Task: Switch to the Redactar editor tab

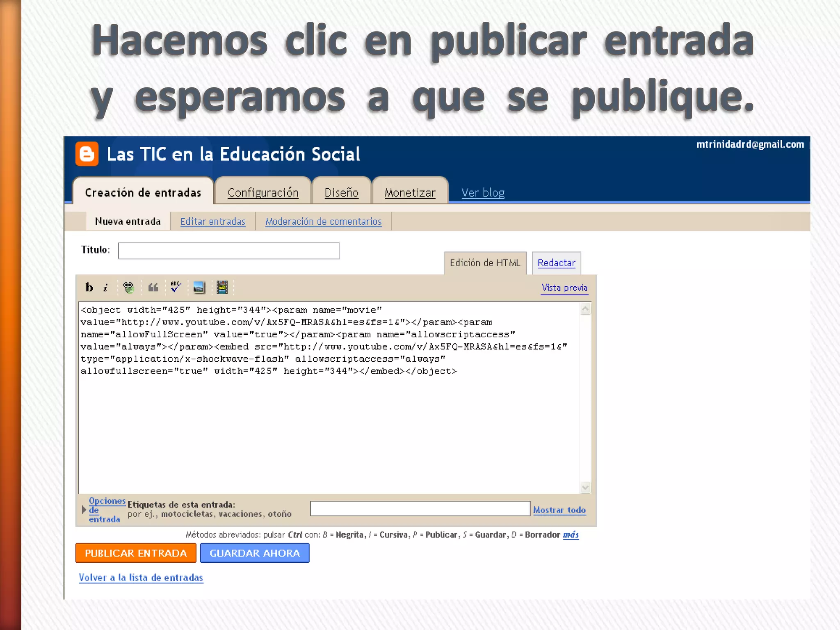Action: pos(556,263)
